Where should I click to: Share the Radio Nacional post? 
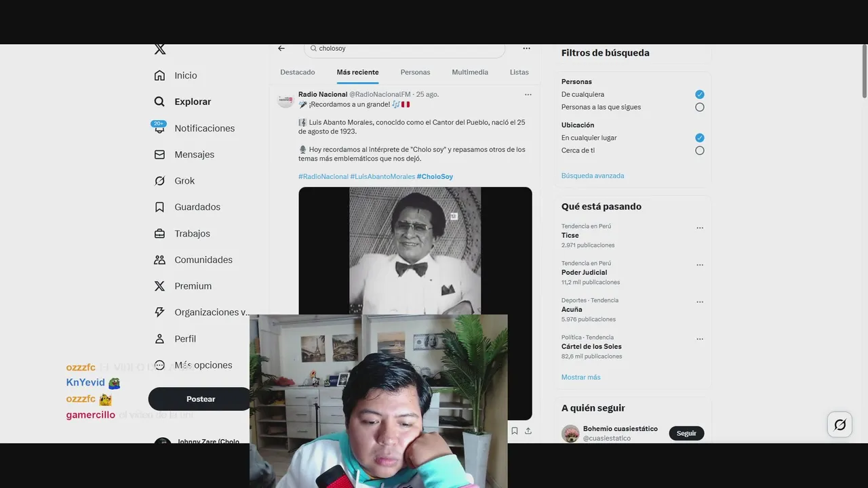528,430
